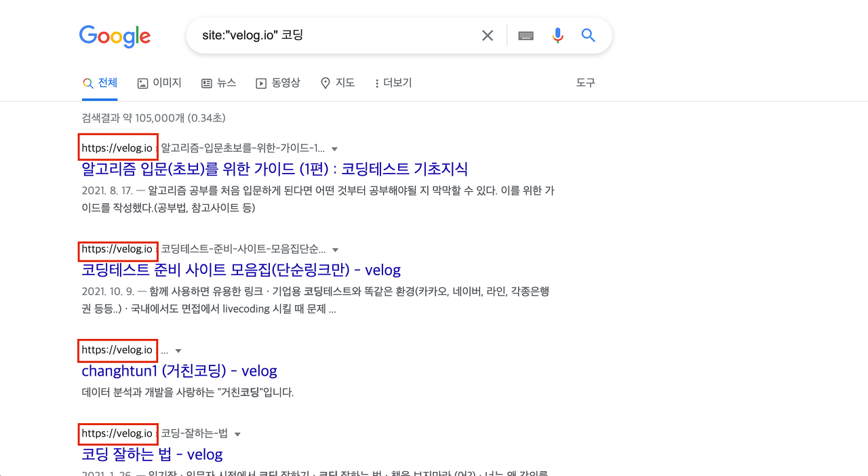The image size is (868, 476).
Task: Click the Google logo
Action: [x=115, y=36]
